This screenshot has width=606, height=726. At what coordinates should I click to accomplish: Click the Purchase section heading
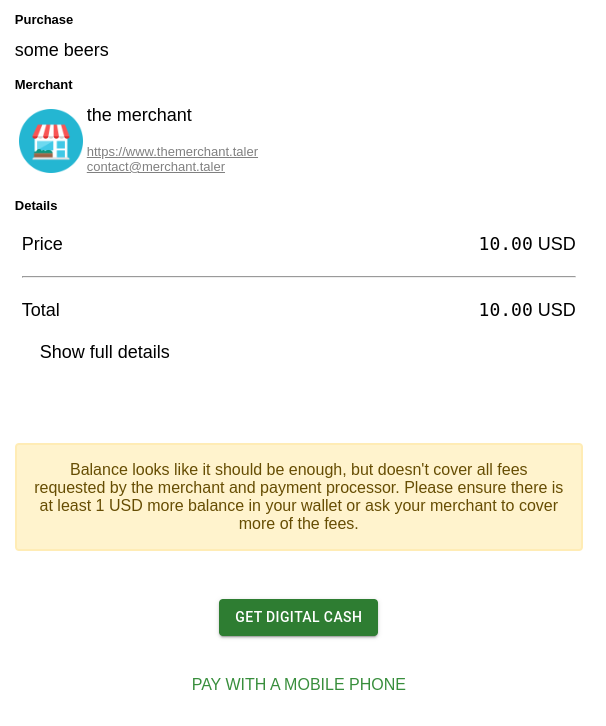pos(44,20)
